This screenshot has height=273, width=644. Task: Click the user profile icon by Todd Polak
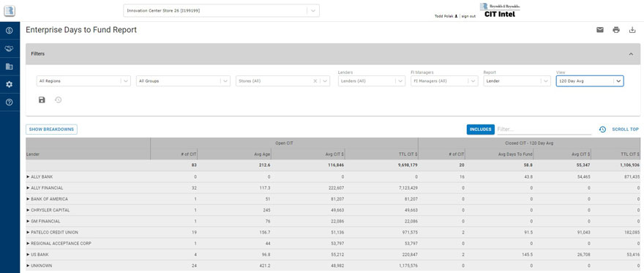click(457, 16)
